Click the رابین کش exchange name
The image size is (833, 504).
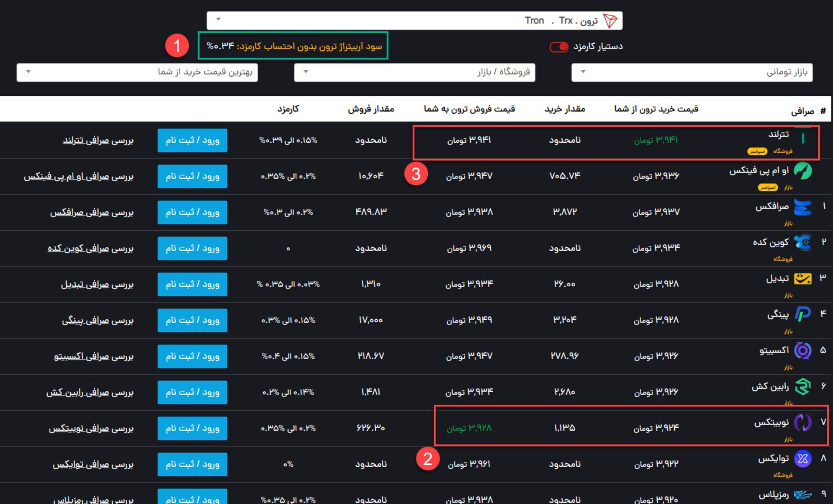click(x=770, y=386)
